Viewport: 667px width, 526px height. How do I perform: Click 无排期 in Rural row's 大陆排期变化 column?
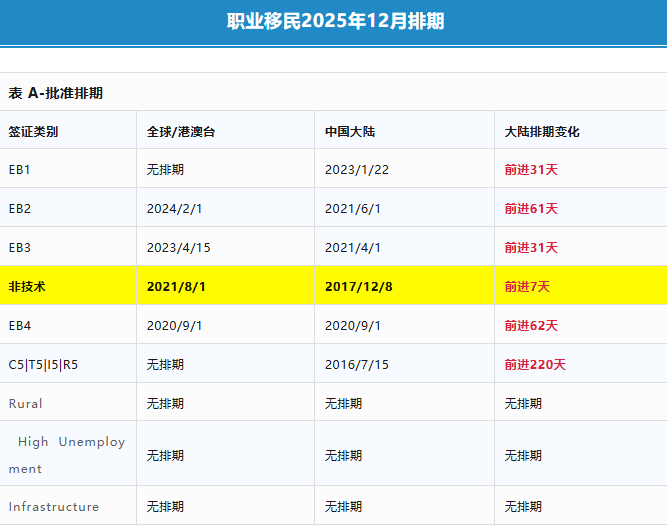523,404
